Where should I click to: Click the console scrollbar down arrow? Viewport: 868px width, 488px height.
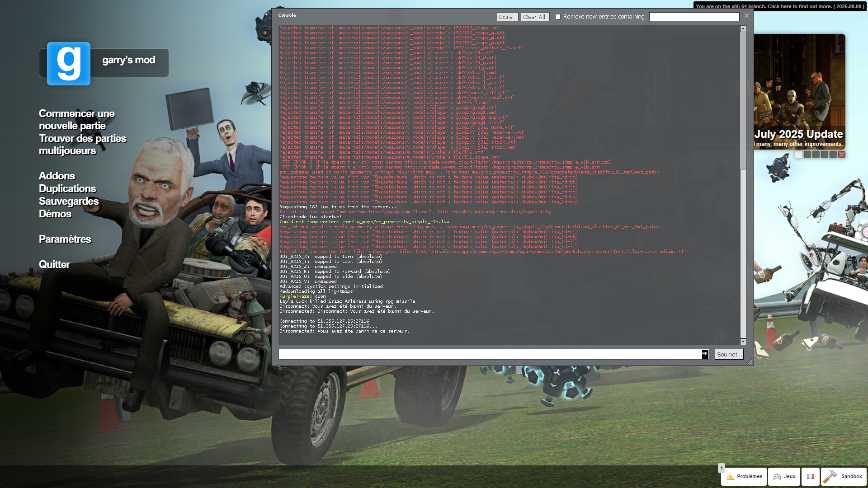743,342
